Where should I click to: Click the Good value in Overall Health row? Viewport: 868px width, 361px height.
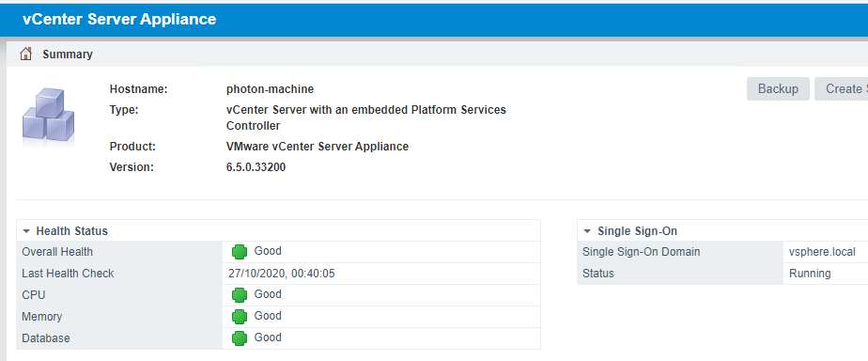point(268,251)
